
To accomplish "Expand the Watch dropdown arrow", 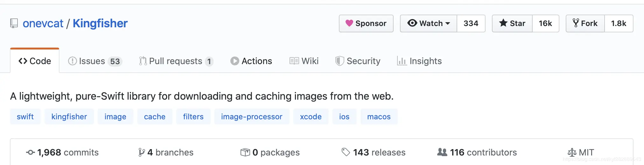I will pos(448,23).
